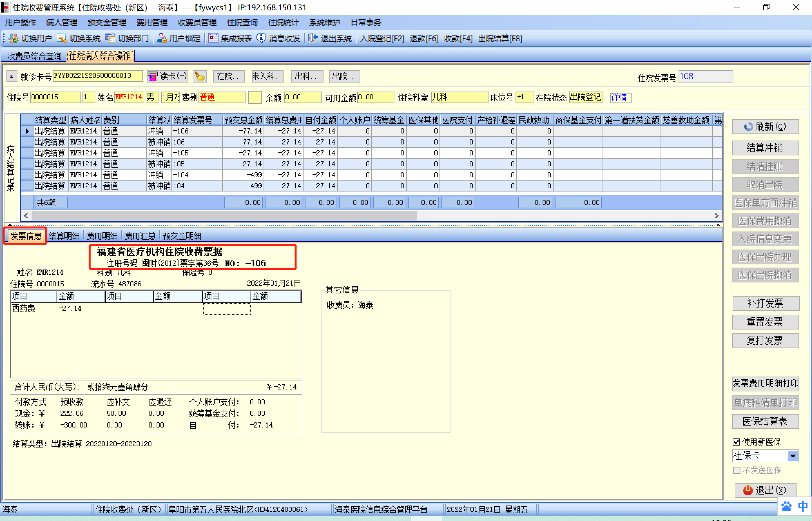Viewport: 812px width, 521px height.
Task: Expand the 社保卡 dropdown
Action: pos(793,456)
